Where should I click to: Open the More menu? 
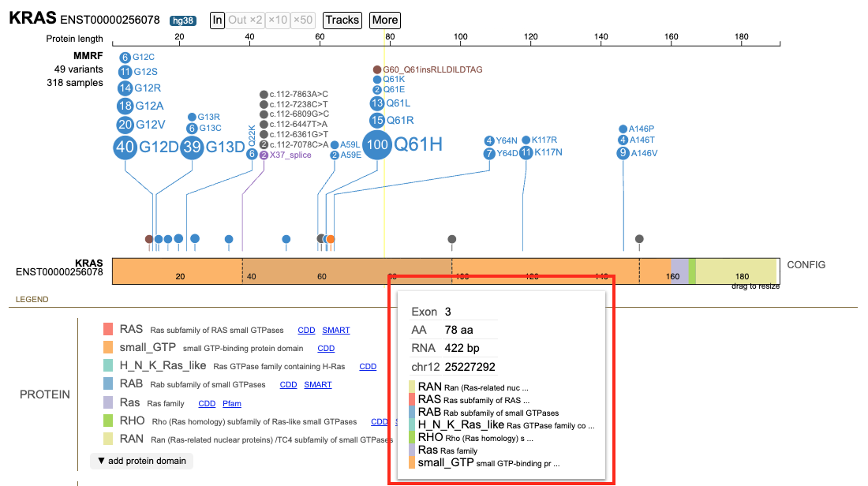tap(385, 20)
